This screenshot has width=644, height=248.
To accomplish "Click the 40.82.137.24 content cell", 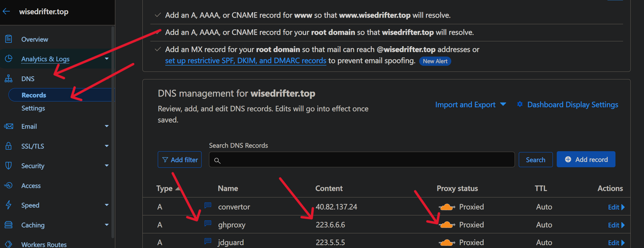I will [336, 207].
